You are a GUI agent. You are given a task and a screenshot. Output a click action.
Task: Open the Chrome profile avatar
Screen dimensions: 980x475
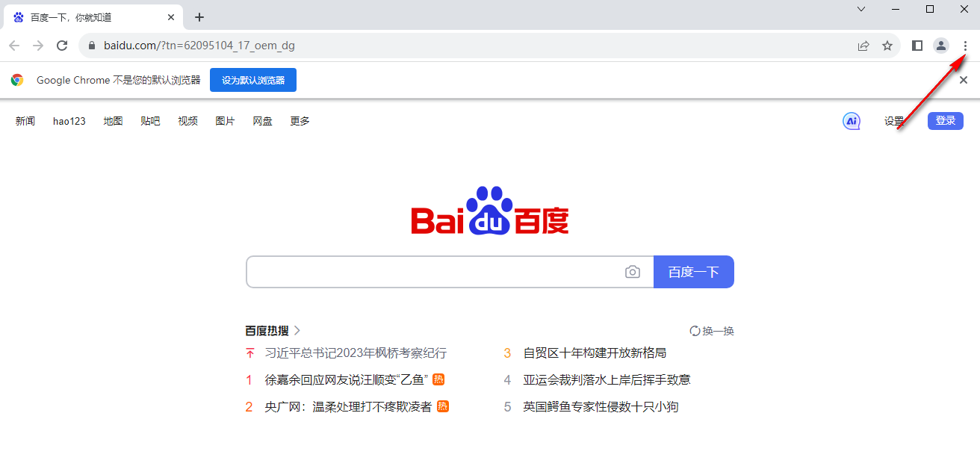coord(941,46)
